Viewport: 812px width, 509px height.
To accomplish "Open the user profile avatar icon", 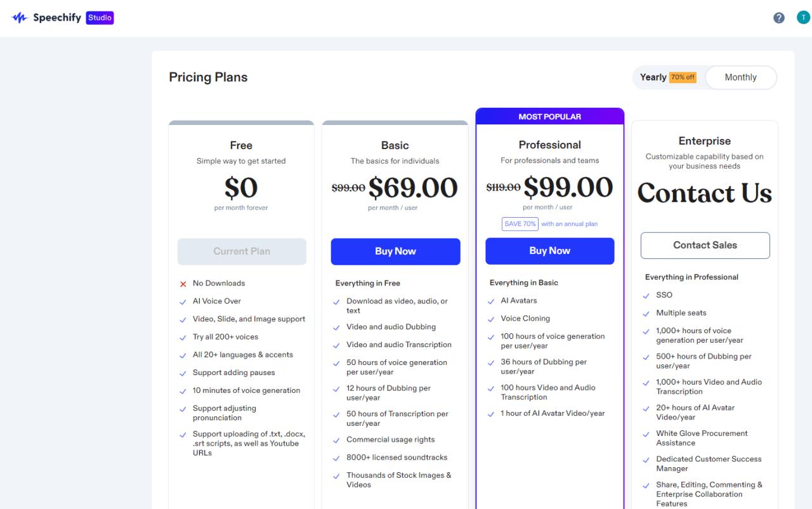I will [x=803, y=18].
